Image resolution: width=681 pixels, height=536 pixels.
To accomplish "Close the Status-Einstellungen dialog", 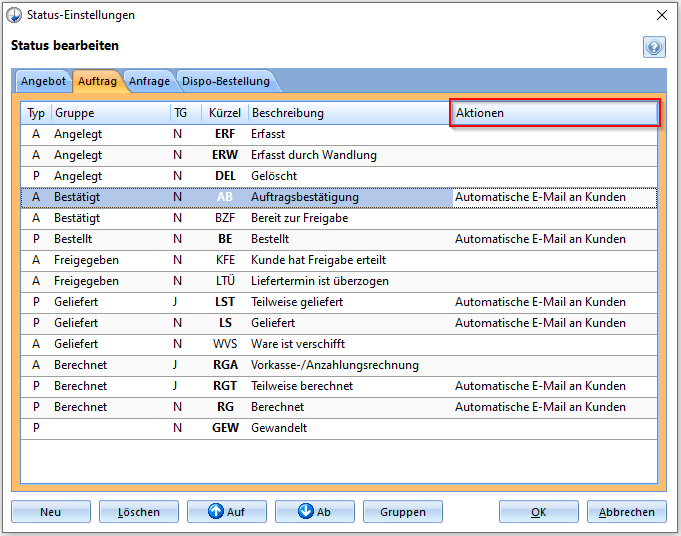I will [x=662, y=15].
